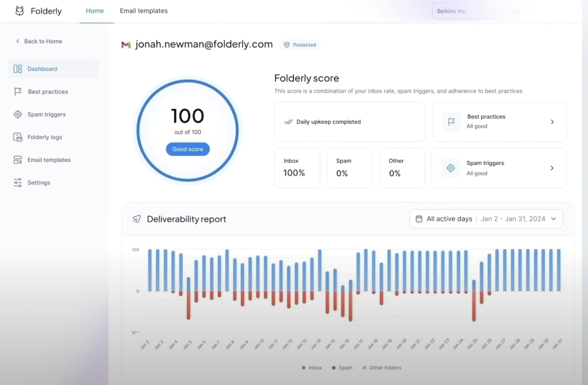Click the Spam 0% stat card
Image resolution: width=588 pixels, height=385 pixels.
click(349, 168)
